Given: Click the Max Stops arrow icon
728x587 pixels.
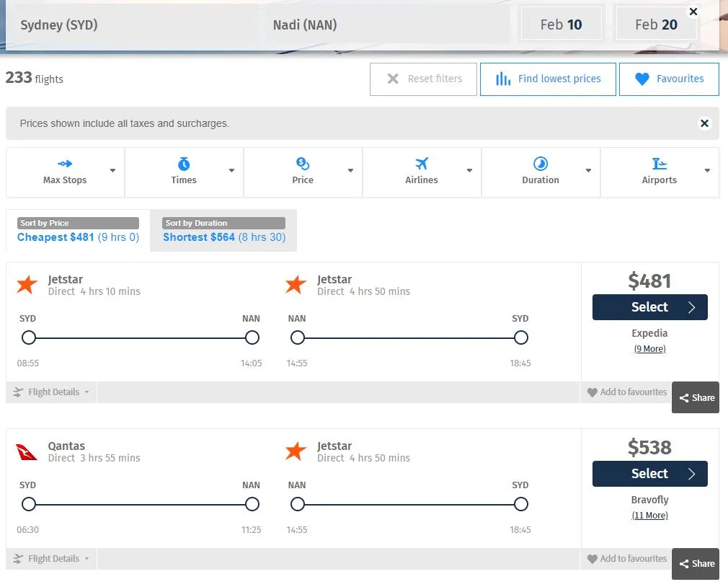Looking at the screenshot, I should (65, 164).
